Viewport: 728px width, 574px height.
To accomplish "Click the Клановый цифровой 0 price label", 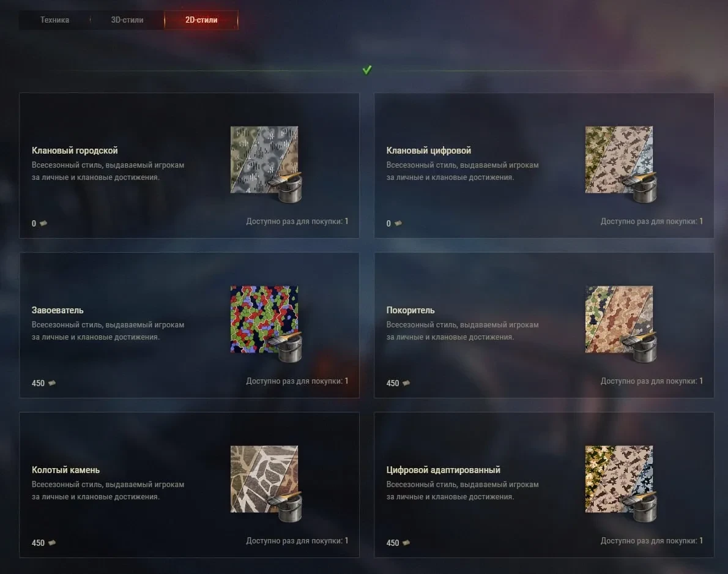I will tap(388, 223).
